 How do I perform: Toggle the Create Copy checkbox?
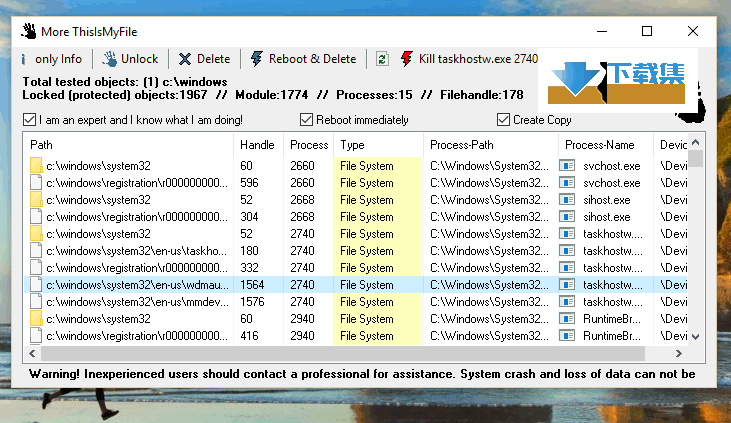point(503,120)
